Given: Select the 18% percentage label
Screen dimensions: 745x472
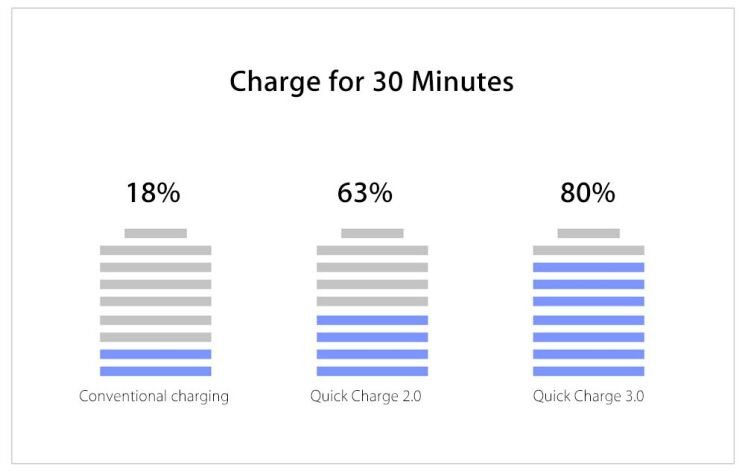Looking at the screenshot, I should 153,193.
